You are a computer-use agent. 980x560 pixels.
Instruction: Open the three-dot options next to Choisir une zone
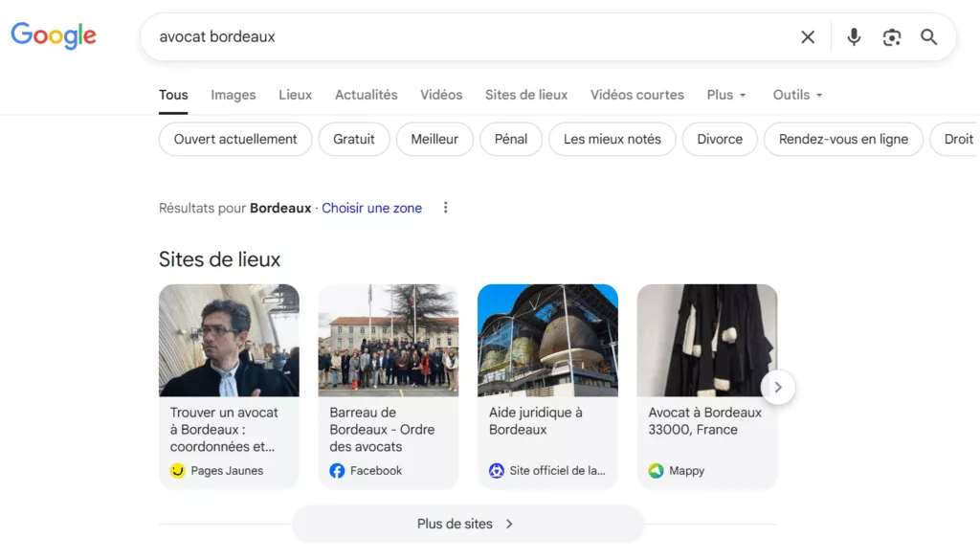(445, 208)
